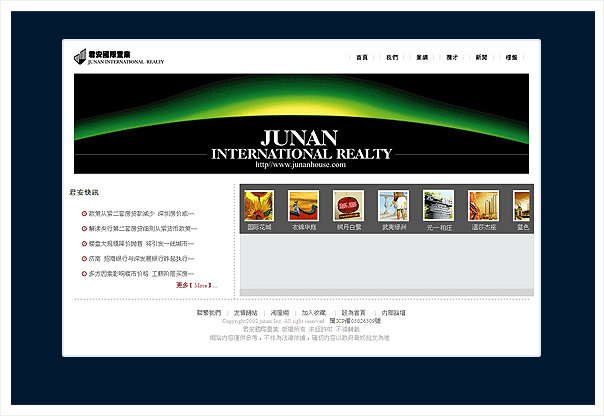Click the red 更多【More】 link
604x416 pixels.
click(x=196, y=285)
